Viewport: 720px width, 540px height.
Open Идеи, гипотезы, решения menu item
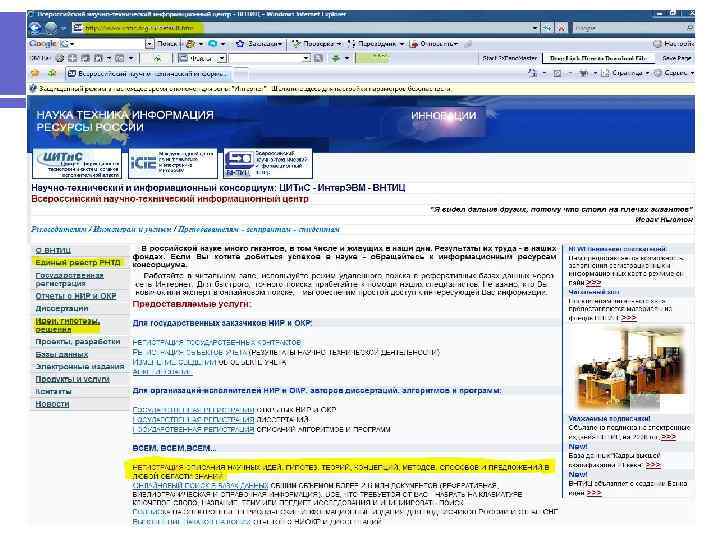(x=67, y=325)
